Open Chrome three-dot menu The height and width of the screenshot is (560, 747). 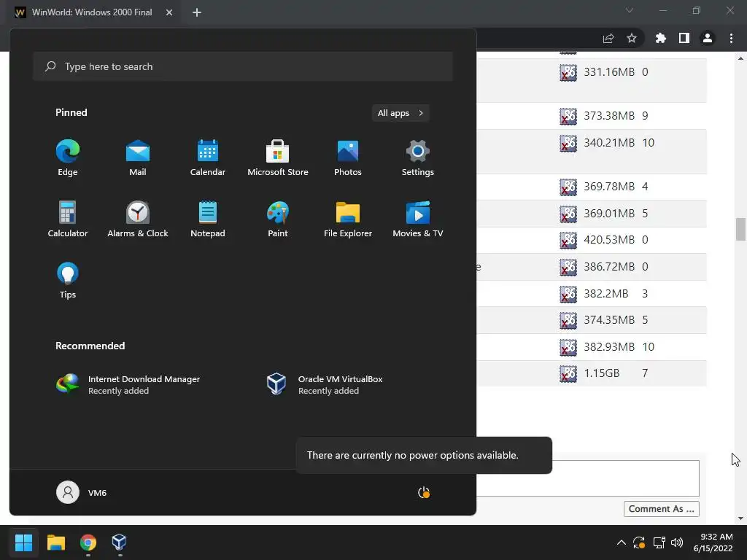[731, 38]
